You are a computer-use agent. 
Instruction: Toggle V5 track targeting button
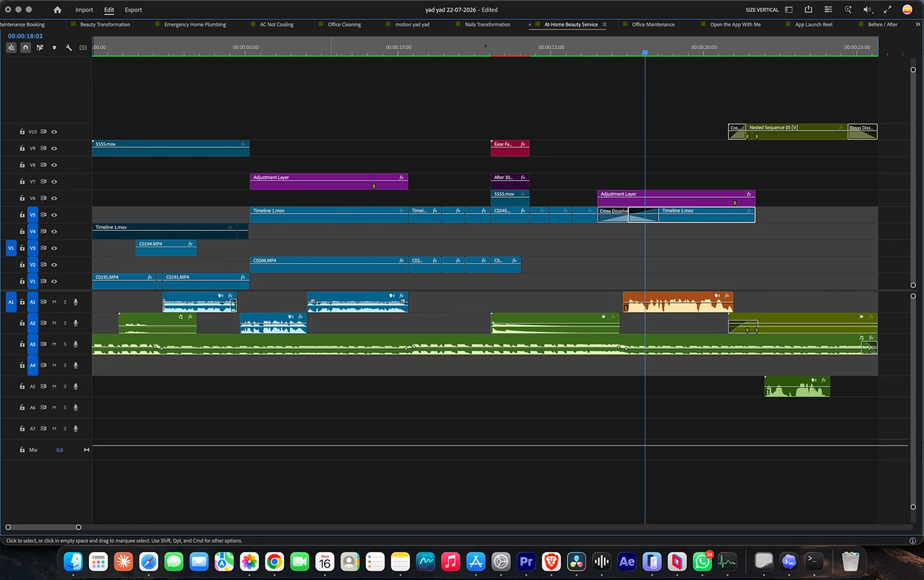pyautogui.click(x=32, y=214)
